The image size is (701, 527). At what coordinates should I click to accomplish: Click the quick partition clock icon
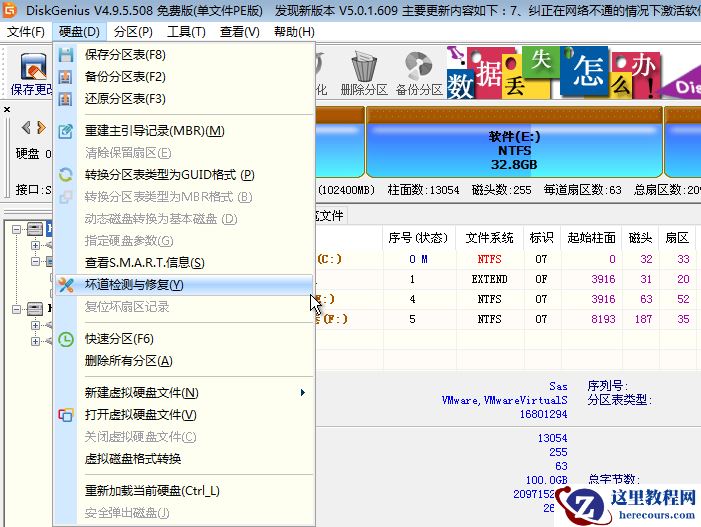click(x=66, y=339)
